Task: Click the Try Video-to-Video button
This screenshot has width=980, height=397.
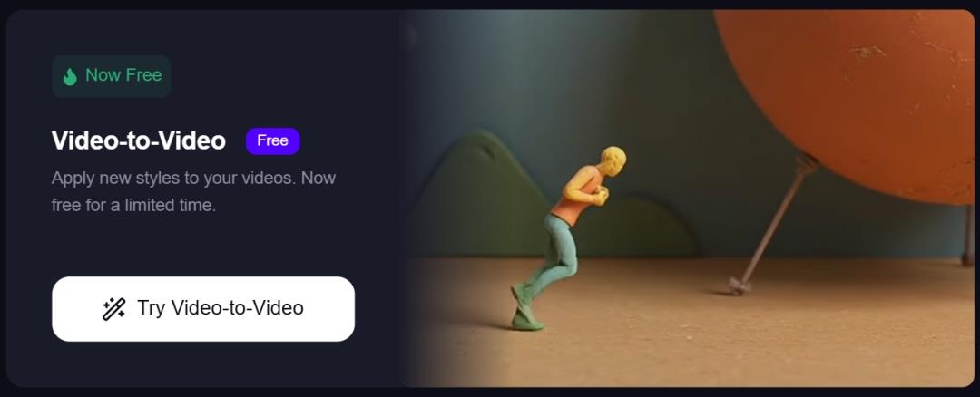Action: click(203, 308)
